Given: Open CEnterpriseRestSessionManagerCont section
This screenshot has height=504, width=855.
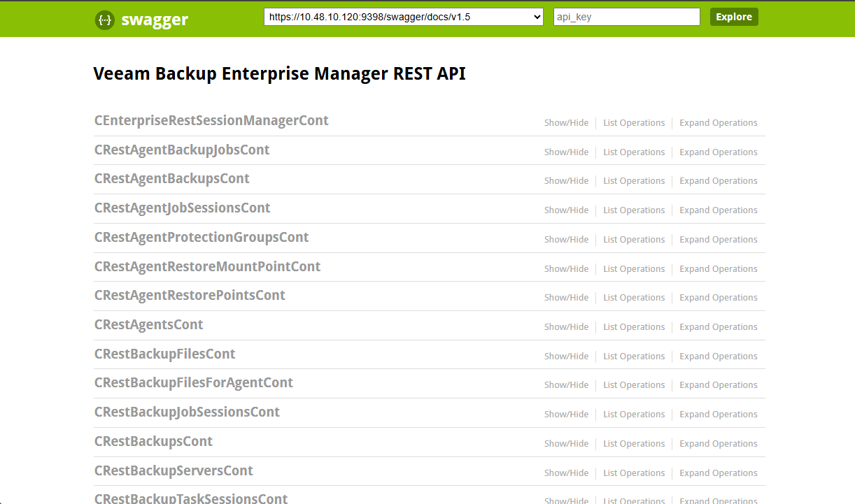Looking at the screenshot, I should [x=211, y=121].
